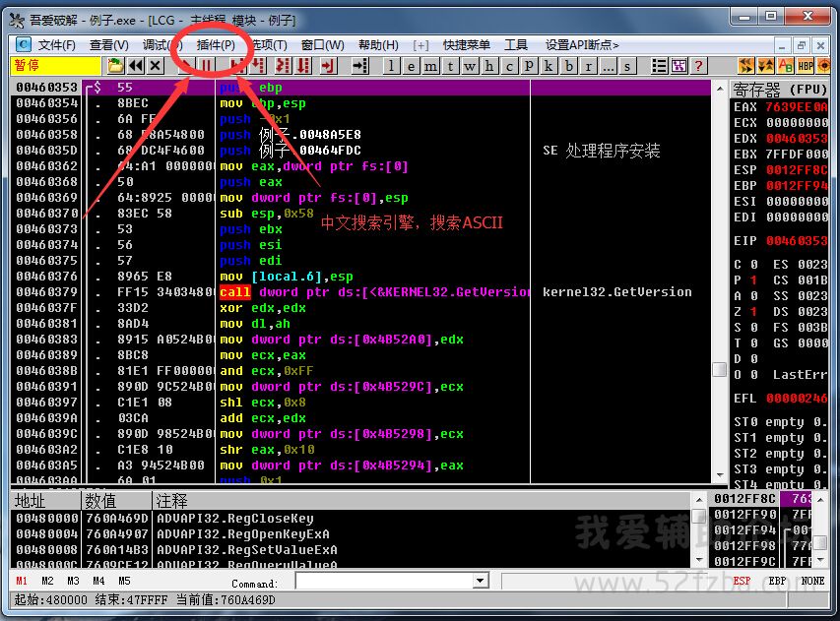Click the disassembly vertical scrollbar thumb

(720, 369)
